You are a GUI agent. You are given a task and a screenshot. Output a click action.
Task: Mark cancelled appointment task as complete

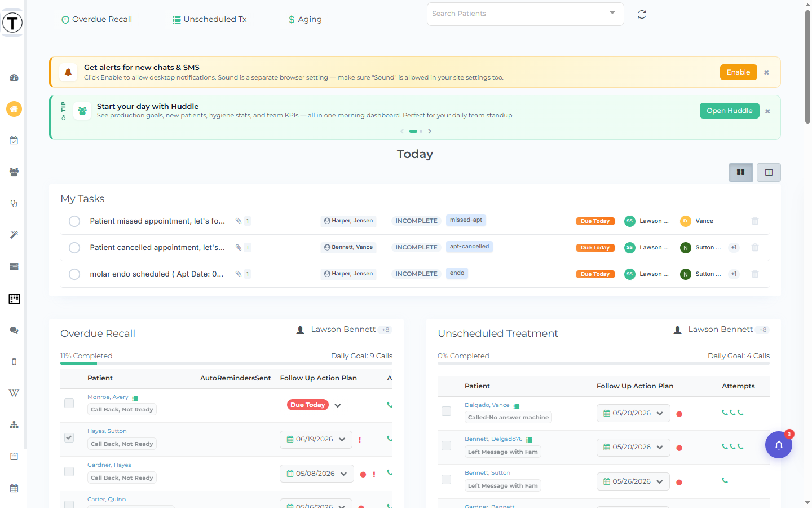coord(74,248)
